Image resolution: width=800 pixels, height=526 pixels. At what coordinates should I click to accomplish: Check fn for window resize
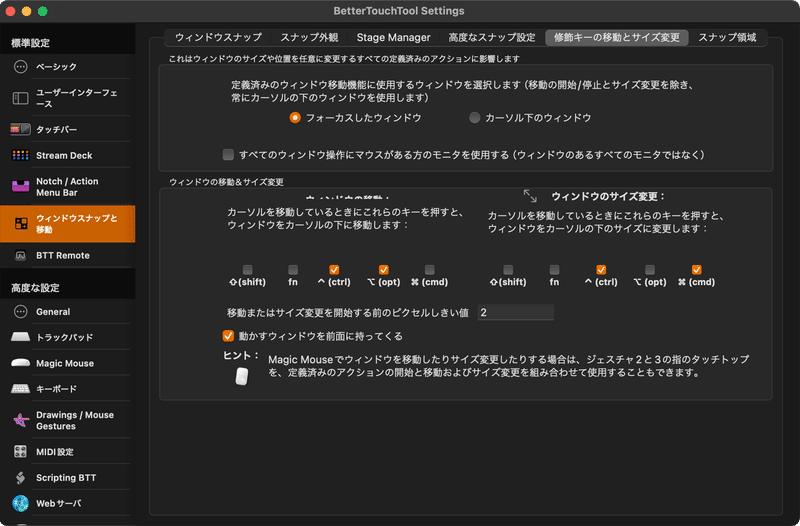pos(554,269)
